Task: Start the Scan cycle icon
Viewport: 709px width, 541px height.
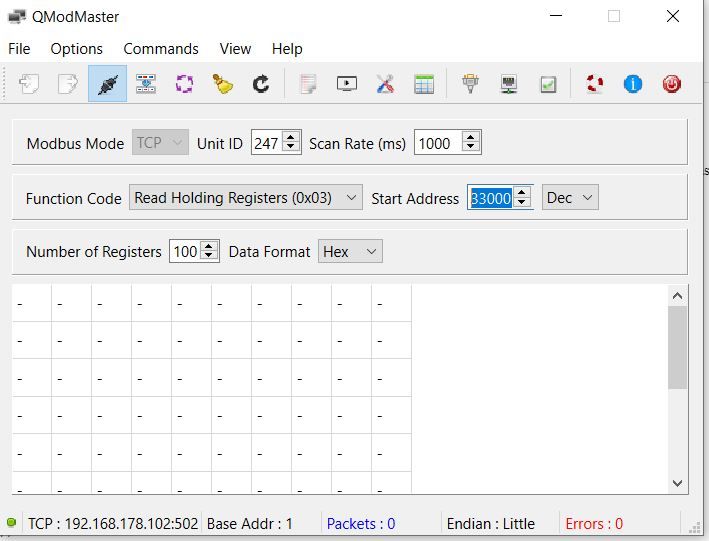Action: pos(184,84)
